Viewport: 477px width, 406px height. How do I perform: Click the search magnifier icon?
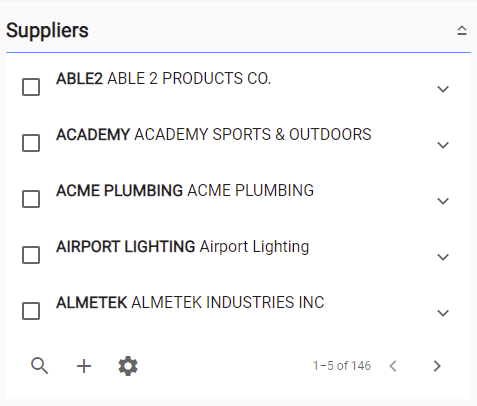point(39,366)
